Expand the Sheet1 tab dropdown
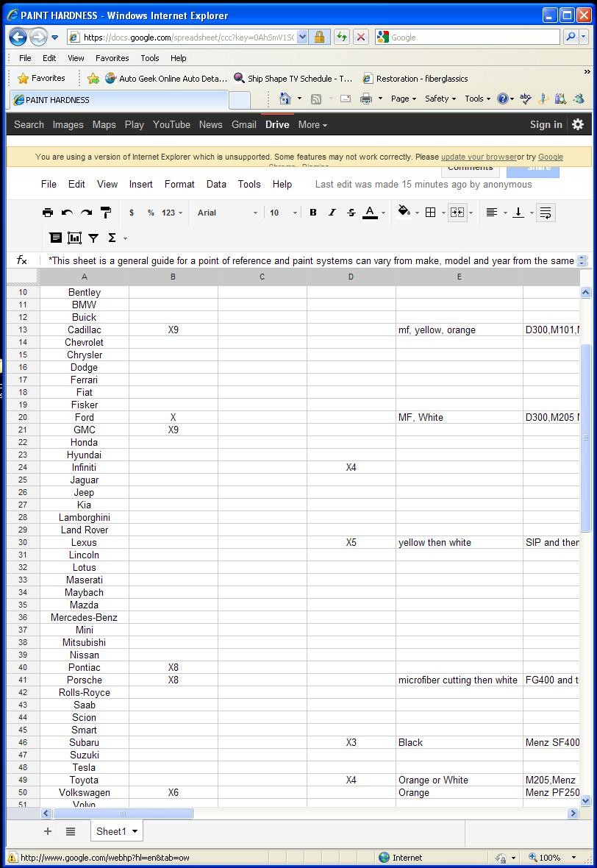Viewport: 597px width, 868px height. pos(135,831)
